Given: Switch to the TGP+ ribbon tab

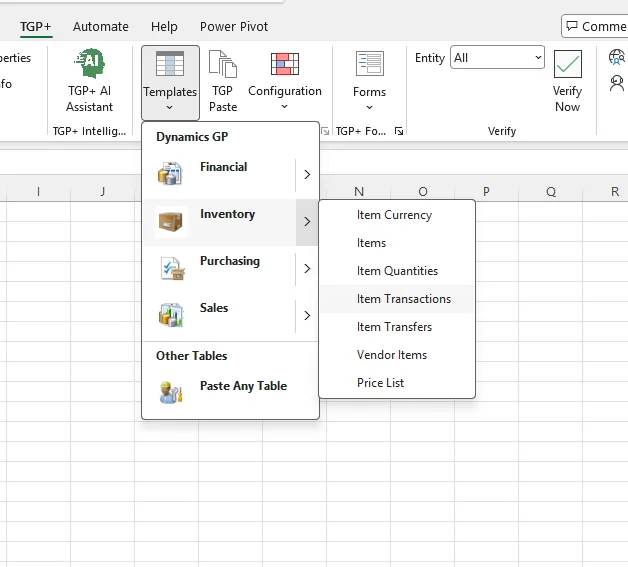Looking at the screenshot, I should 36,26.
